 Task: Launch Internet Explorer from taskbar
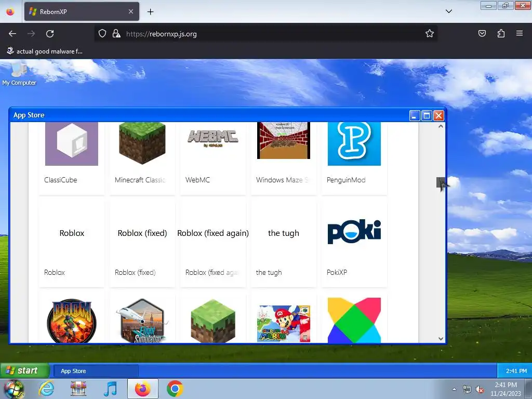click(46, 389)
